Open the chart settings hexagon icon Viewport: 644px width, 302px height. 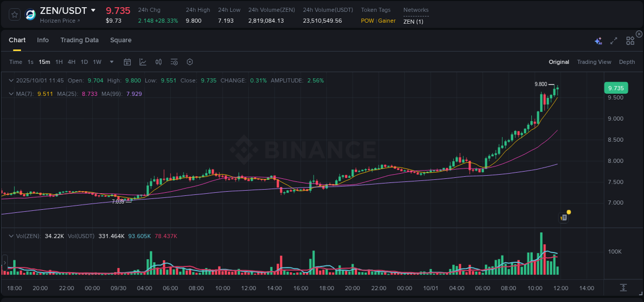[190, 62]
